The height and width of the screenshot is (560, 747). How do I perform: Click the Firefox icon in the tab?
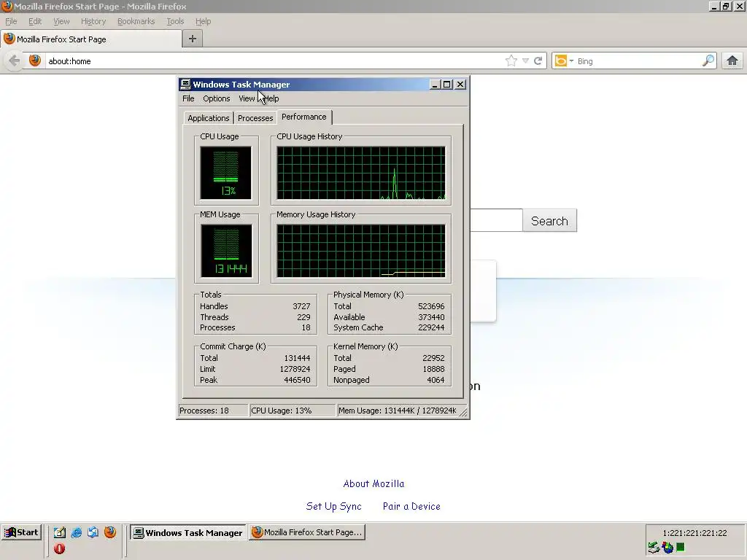pos(9,39)
